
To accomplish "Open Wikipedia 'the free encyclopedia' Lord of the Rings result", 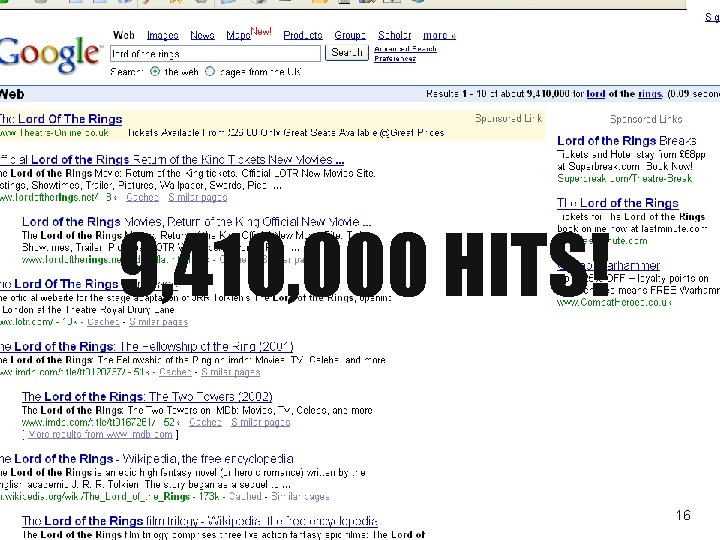I will coord(147,459).
